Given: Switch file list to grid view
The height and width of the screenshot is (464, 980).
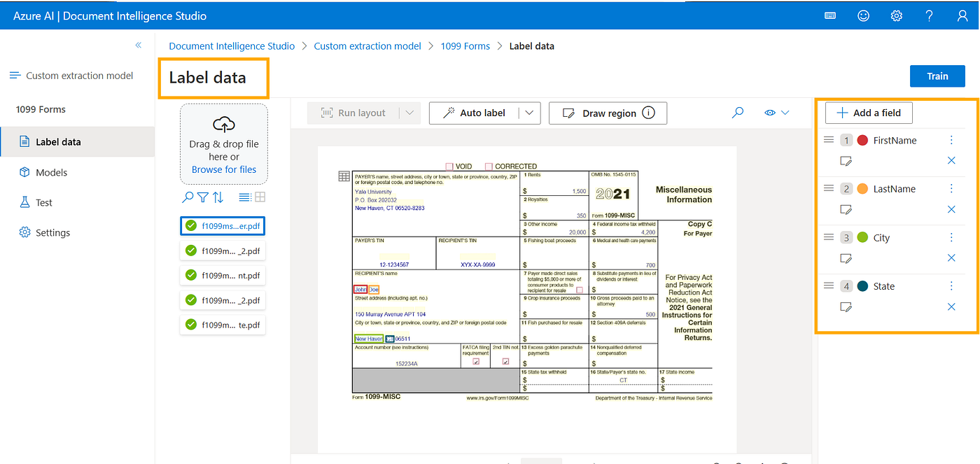Looking at the screenshot, I should point(260,197).
